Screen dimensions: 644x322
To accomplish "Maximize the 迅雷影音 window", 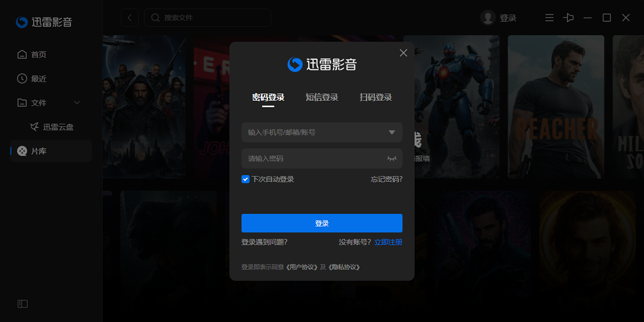I will click(x=606, y=18).
